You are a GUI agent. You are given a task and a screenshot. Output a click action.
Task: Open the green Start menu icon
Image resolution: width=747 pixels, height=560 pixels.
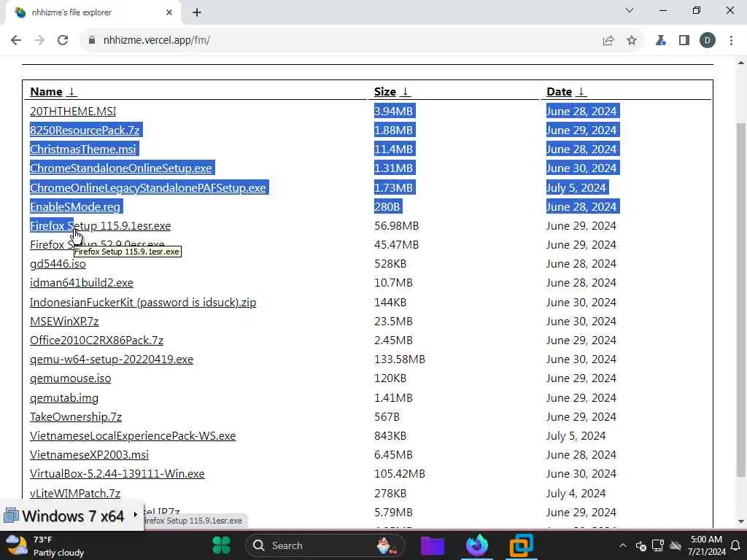click(x=222, y=545)
